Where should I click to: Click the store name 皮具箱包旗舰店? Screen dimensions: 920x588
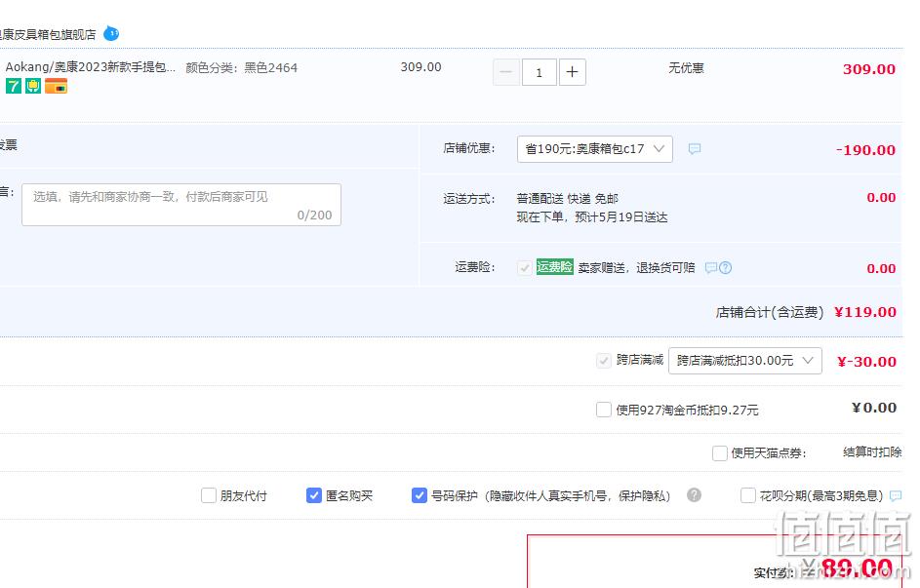tap(48, 34)
